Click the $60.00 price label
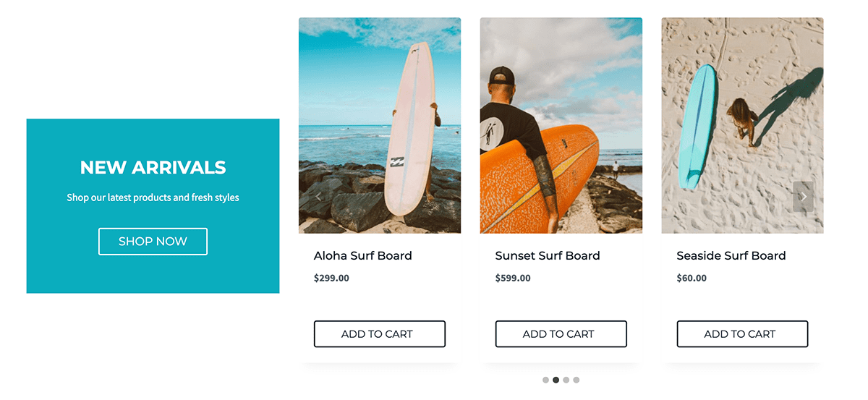This screenshot has width=868, height=400. pyautogui.click(x=692, y=278)
